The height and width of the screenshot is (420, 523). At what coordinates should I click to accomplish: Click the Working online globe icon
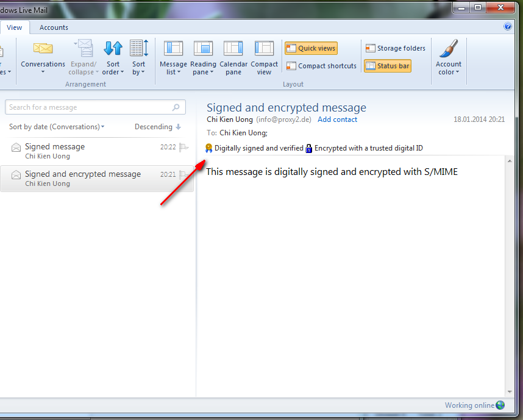(x=500, y=405)
